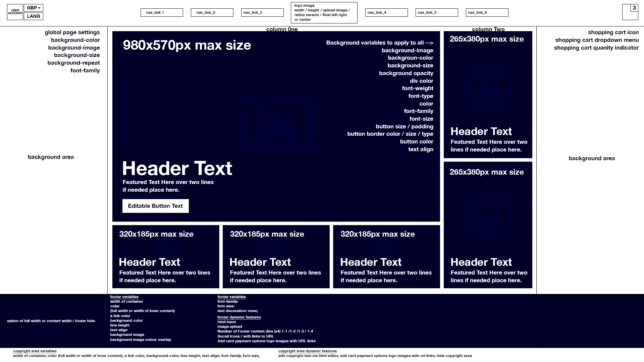The image size is (644, 362).
Task: Select the top 265x380 image placeholder icon
Action: click(x=488, y=88)
